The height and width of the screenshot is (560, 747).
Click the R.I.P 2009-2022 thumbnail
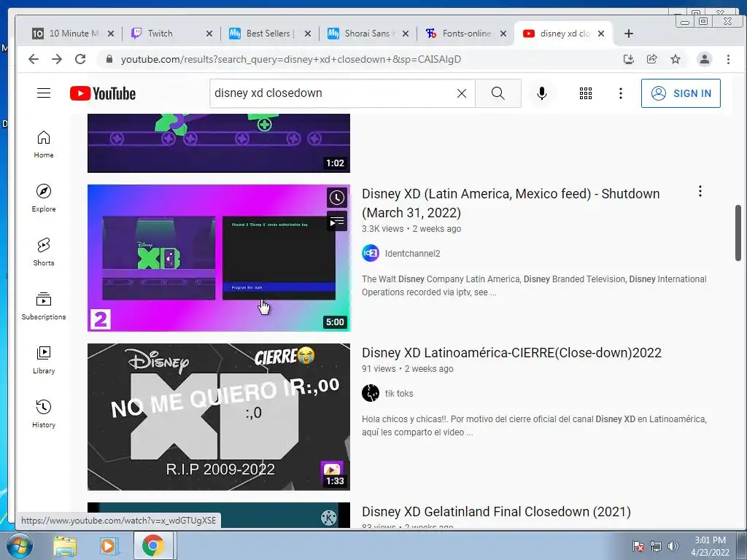tap(219, 416)
